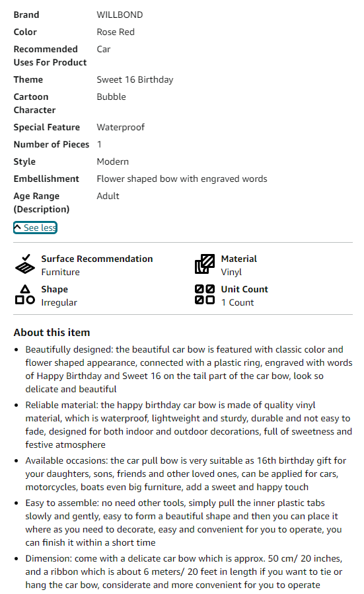The width and height of the screenshot is (364, 594).
Task: Click the About this item heading
Action: 52,332
